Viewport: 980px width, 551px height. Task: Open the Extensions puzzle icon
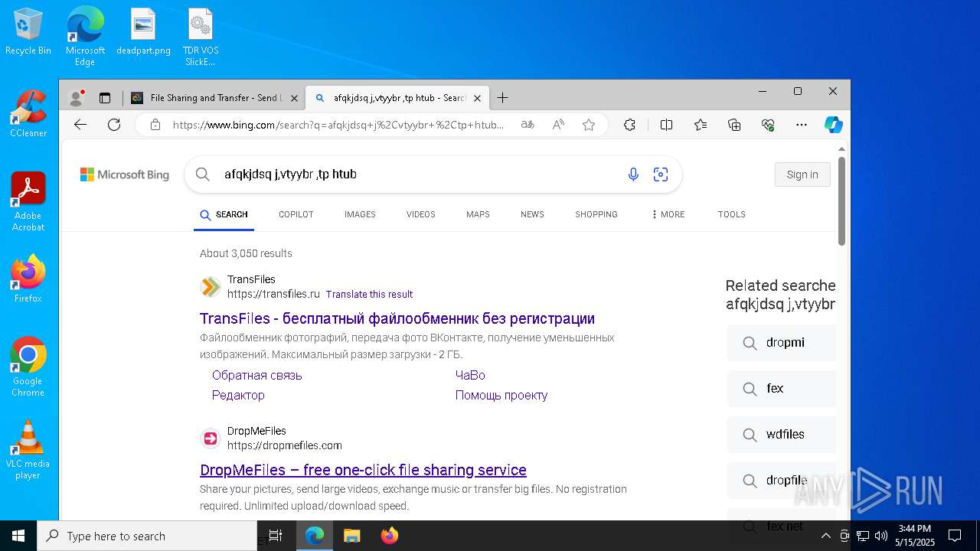click(629, 125)
